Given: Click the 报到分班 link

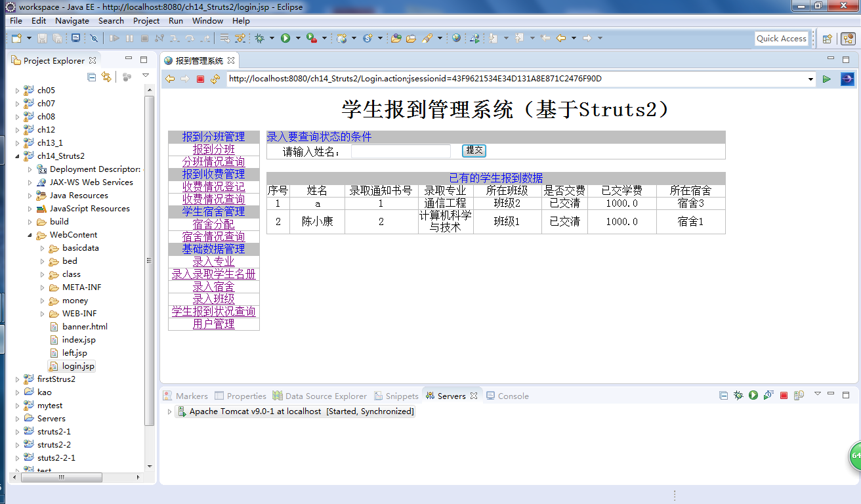Looking at the screenshot, I should [x=214, y=149].
